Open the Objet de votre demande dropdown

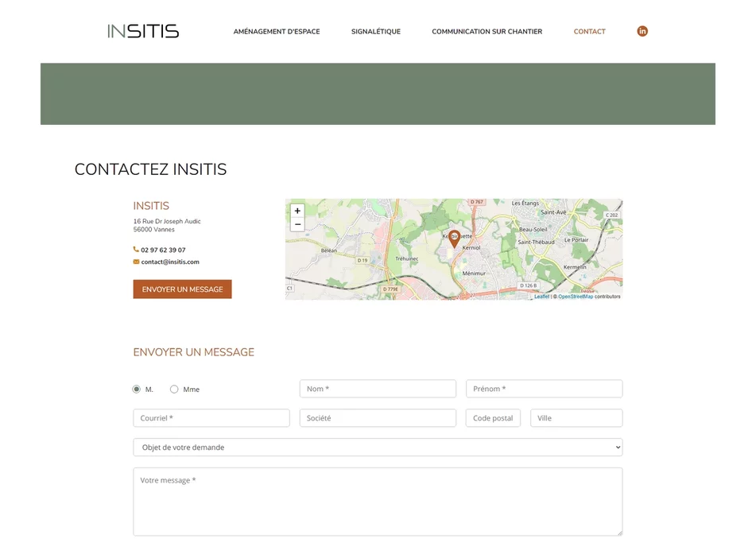(378, 448)
